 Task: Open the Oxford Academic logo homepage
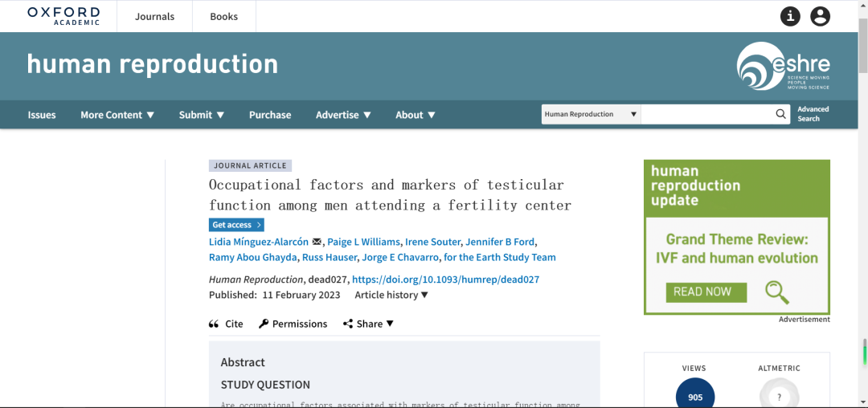click(x=63, y=16)
